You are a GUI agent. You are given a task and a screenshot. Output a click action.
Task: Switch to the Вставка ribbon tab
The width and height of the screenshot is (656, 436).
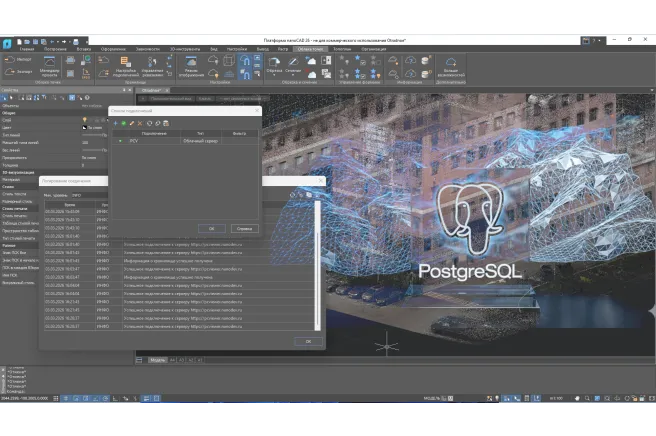click(x=84, y=49)
